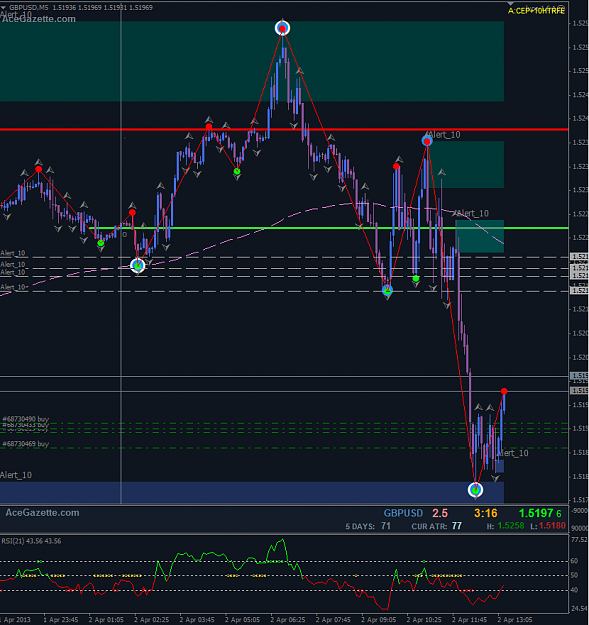Screen dimensions: 589x625
Task: Select the blue-ringed red marker below the red line
Action: point(427,141)
